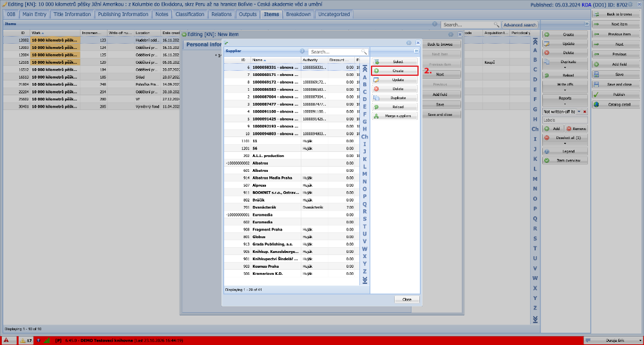Open user chat button Duraja Erik
This screenshot has height=345, width=644.
coord(613,340)
